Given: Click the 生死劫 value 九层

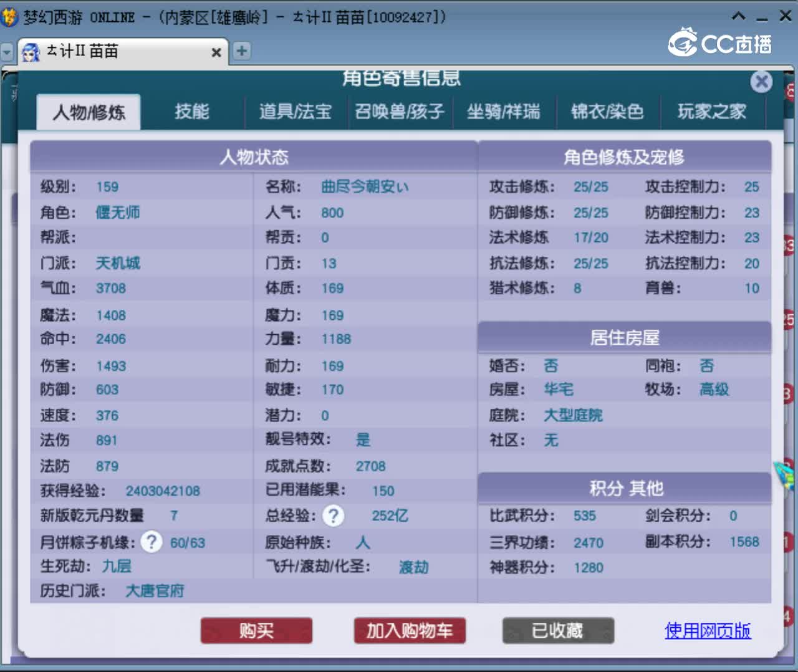Looking at the screenshot, I should pyautogui.click(x=117, y=566).
